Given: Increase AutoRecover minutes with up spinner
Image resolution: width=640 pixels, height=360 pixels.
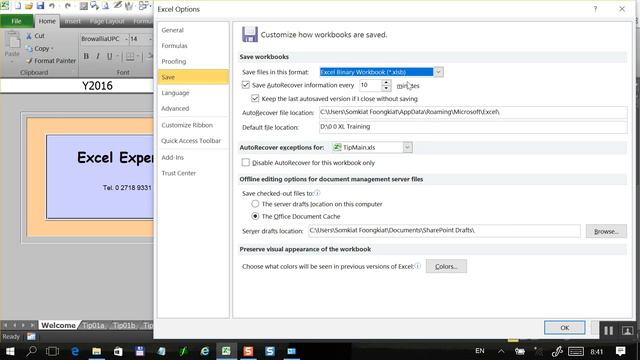Looking at the screenshot, I should click(386, 82).
